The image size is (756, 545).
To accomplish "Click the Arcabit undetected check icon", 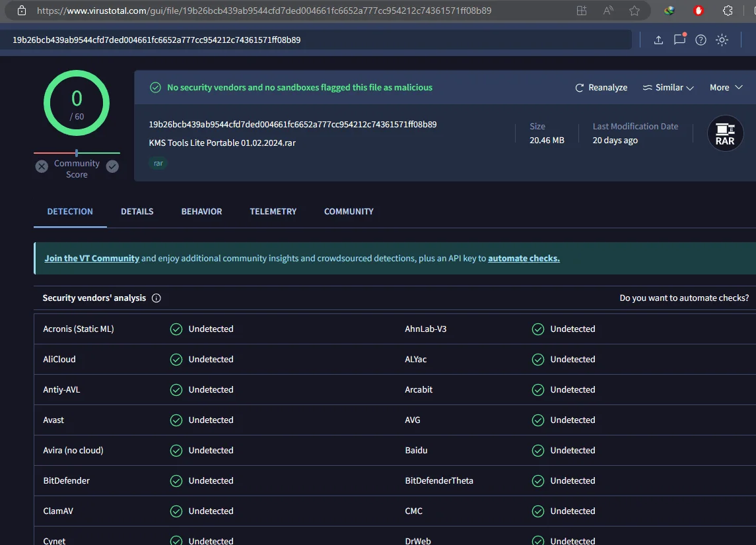I will click(x=538, y=390).
